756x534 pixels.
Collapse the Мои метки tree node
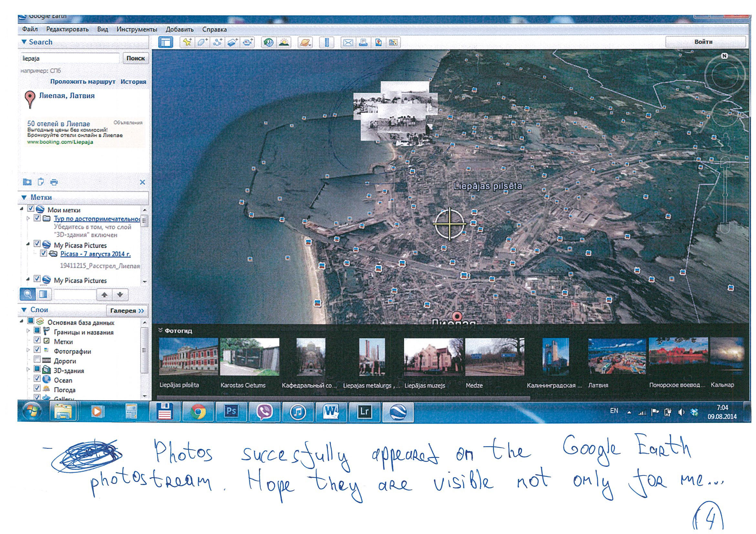(x=22, y=209)
